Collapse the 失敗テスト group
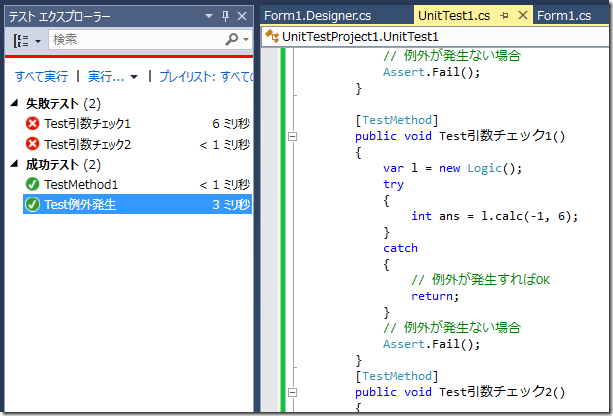 [x=14, y=104]
